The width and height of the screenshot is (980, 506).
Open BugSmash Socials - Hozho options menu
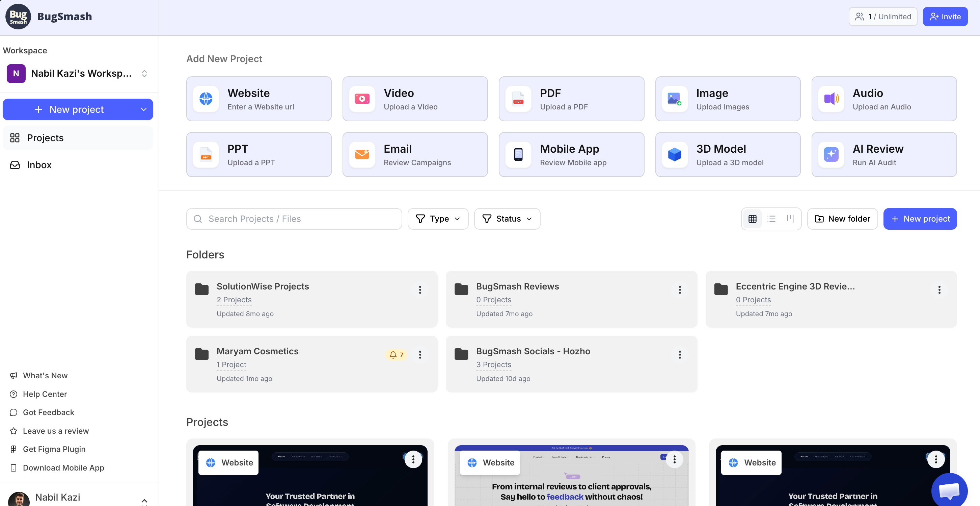tap(680, 355)
